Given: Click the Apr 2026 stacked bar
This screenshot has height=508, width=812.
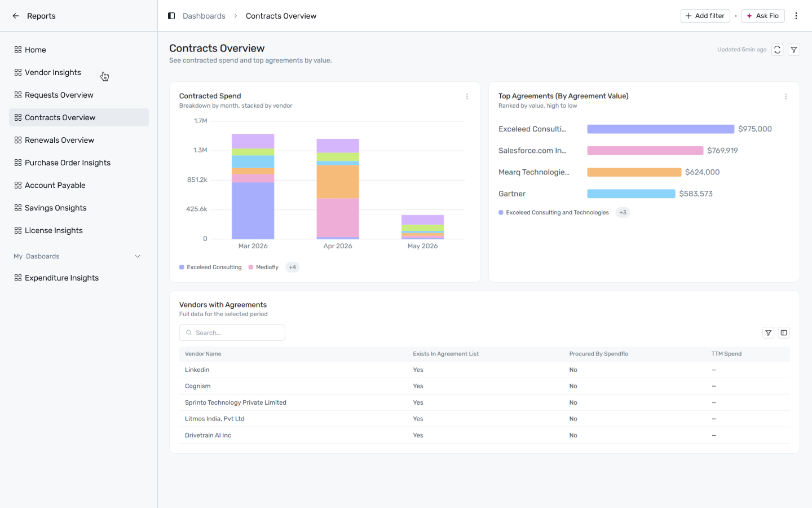Looking at the screenshot, I should tap(338, 189).
